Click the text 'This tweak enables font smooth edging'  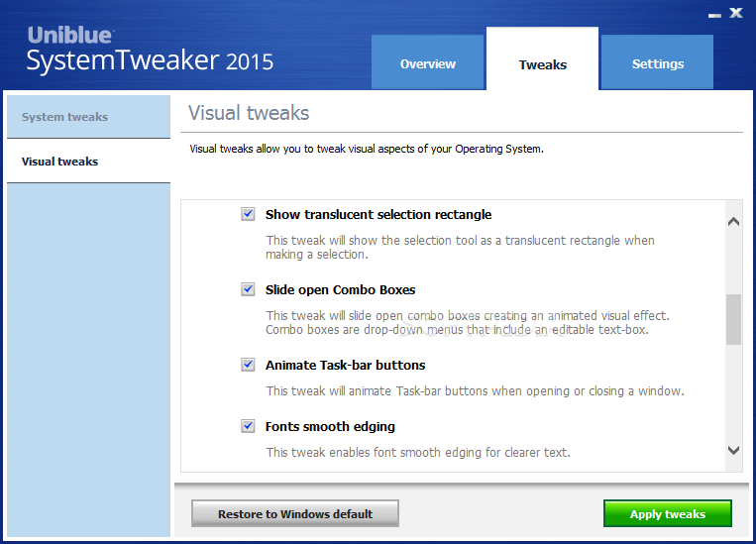418,453
